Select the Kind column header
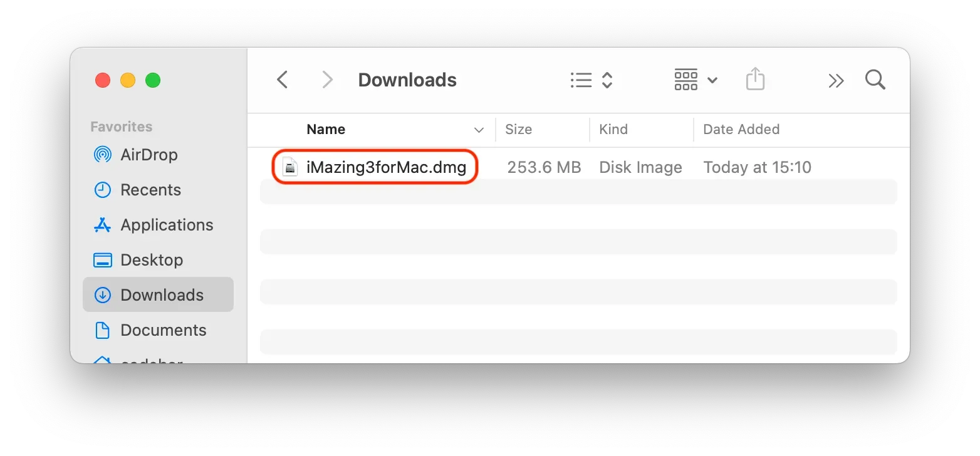The image size is (980, 456). tap(613, 129)
